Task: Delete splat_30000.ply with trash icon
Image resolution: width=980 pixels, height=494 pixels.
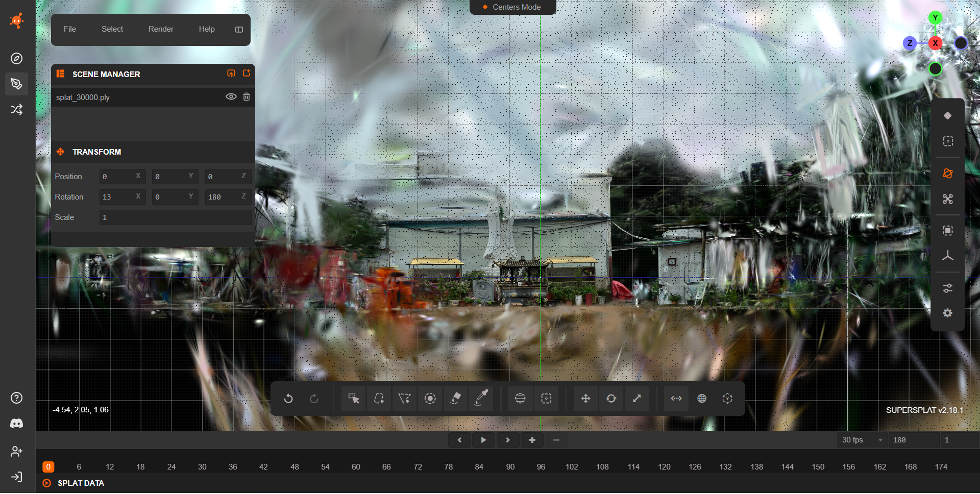Action: (247, 97)
